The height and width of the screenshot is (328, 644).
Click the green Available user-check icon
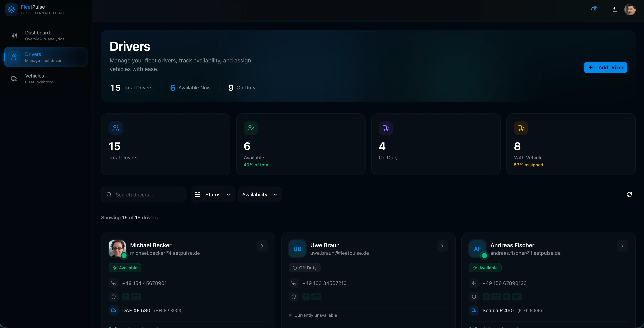[251, 128]
